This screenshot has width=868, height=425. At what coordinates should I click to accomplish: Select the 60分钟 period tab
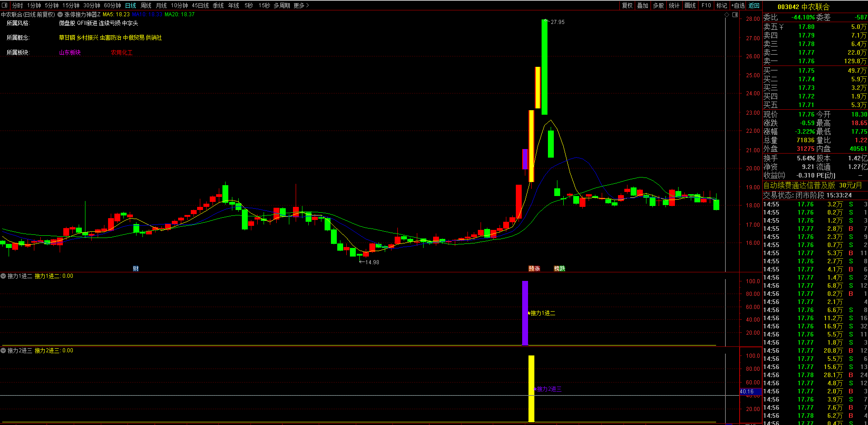point(113,5)
